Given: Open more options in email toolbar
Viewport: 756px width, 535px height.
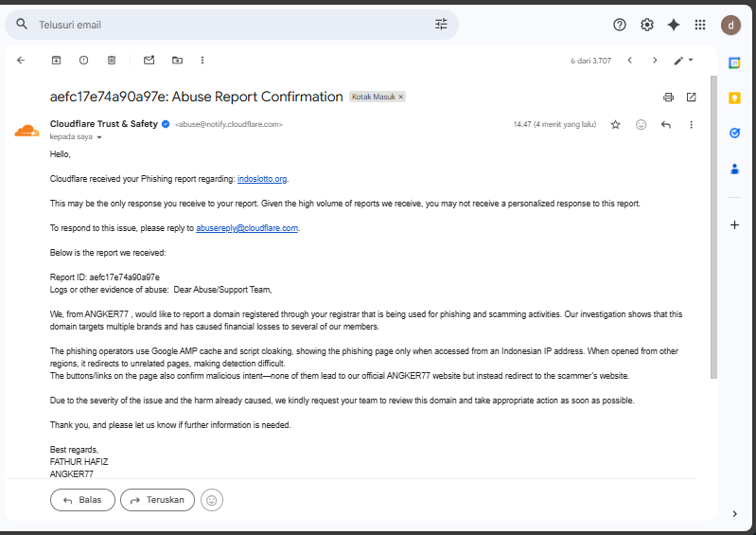Looking at the screenshot, I should pos(202,61).
